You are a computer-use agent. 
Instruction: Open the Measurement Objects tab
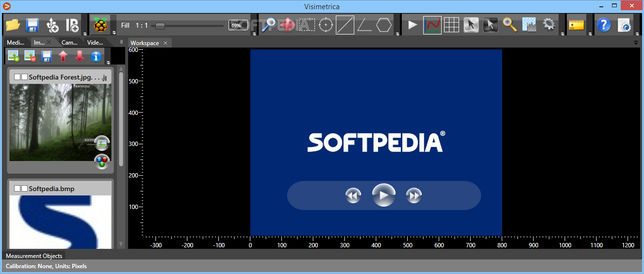(x=34, y=256)
